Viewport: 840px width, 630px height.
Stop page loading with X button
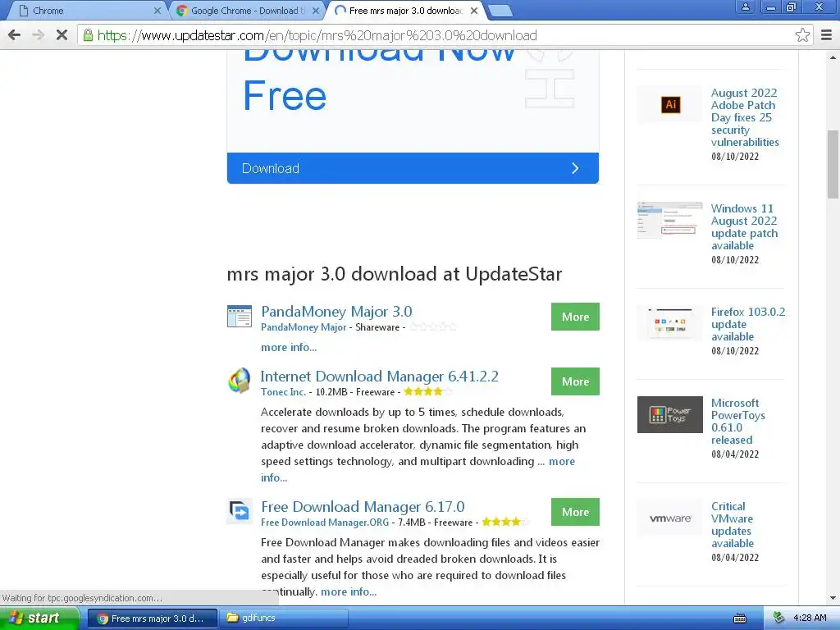coord(62,35)
